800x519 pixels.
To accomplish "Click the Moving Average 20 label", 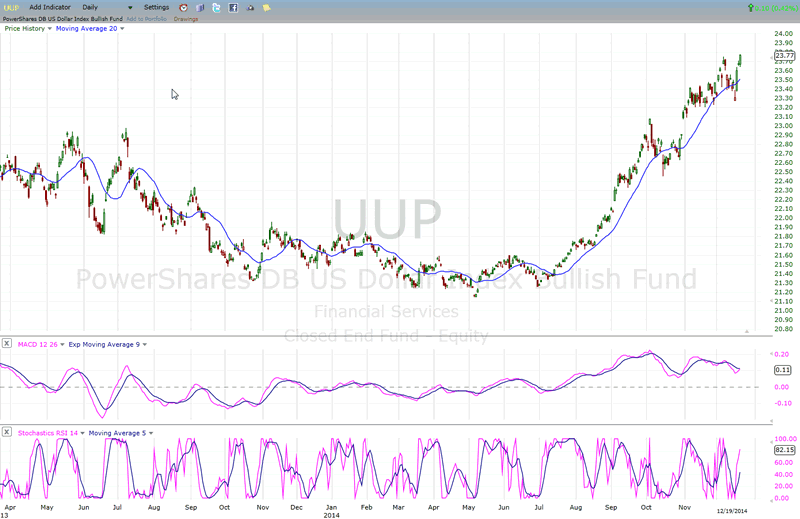I will pyautogui.click(x=86, y=29).
